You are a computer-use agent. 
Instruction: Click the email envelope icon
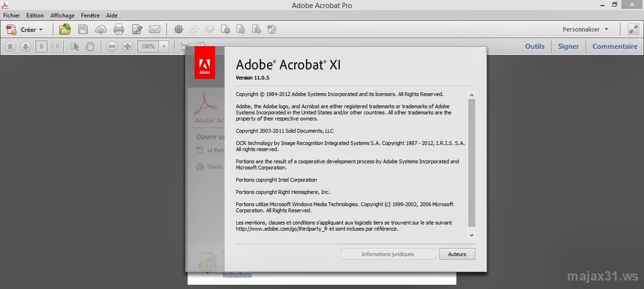pyautogui.click(x=155, y=30)
